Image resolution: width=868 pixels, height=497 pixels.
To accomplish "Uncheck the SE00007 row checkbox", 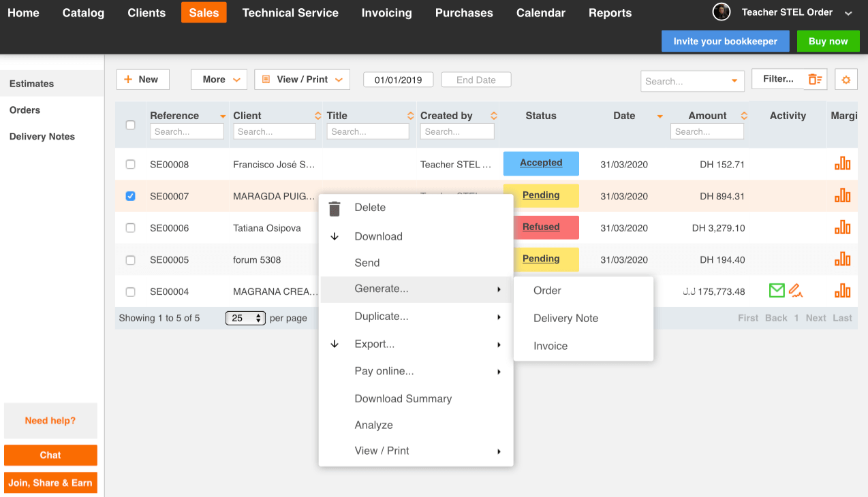I will pos(131,196).
